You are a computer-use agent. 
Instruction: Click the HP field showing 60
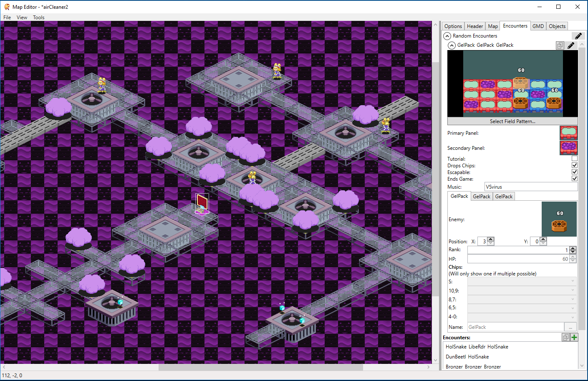[518, 259]
